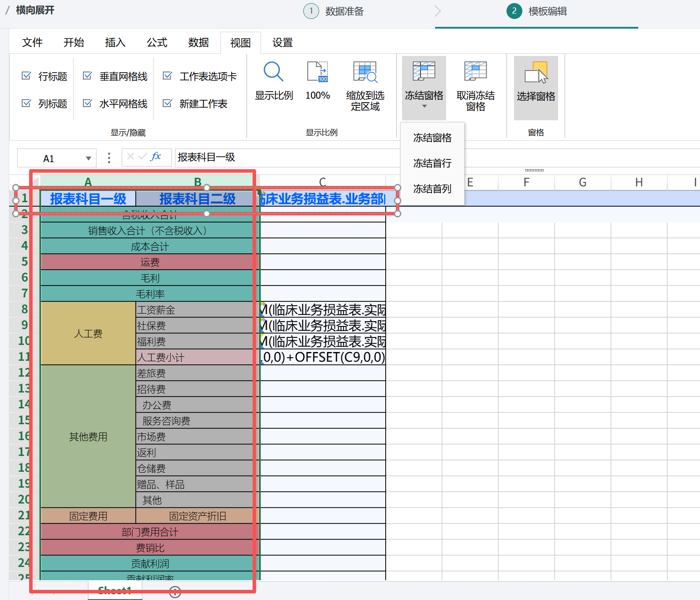Click the 横向展开 breadcrumb title
Image resolution: width=700 pixels, height=600 pixels.
coord(35,10)
